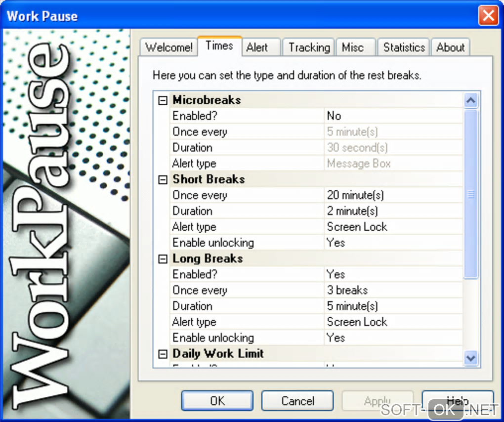Select Short Breaks '20 minute(s)' value
504x422 pixels.
tap(393, 195)
